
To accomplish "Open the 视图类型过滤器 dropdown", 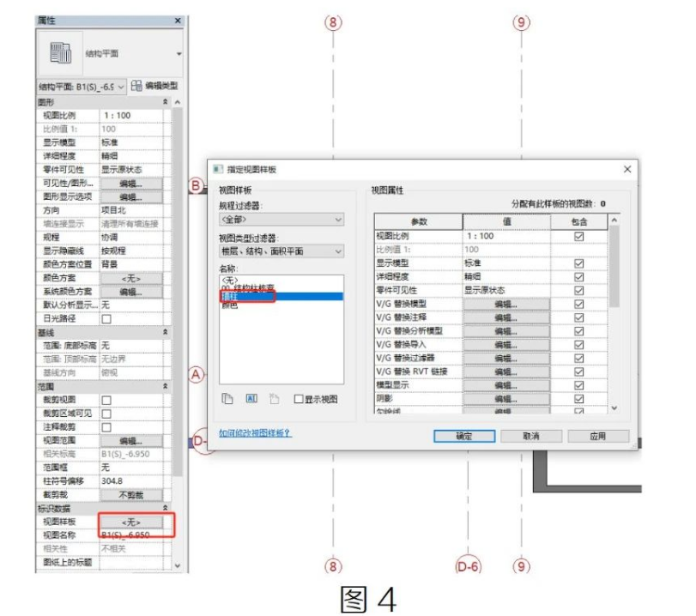I will pos(281,251).
